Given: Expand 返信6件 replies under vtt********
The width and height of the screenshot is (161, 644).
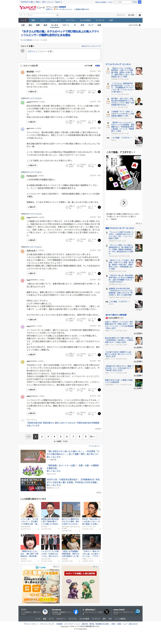Looking at the screenshot, I should pyautogui.click(x=31, y=390).
